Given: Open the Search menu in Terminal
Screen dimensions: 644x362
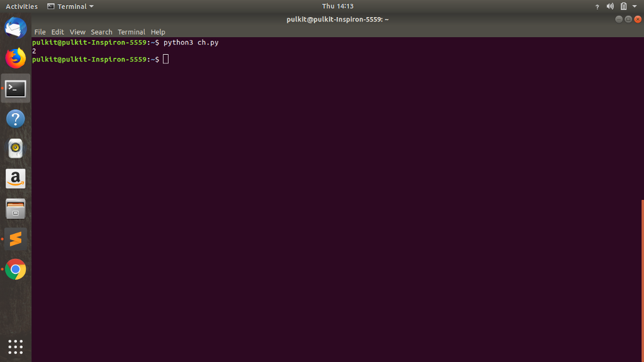Looking at the screenshot, I should pos(101,32).
